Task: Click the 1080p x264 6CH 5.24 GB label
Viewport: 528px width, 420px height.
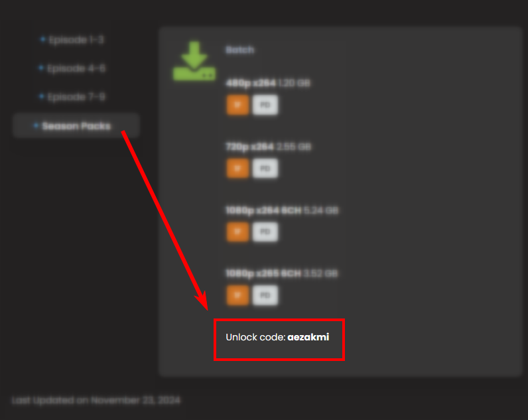Action: coord(282,210)
